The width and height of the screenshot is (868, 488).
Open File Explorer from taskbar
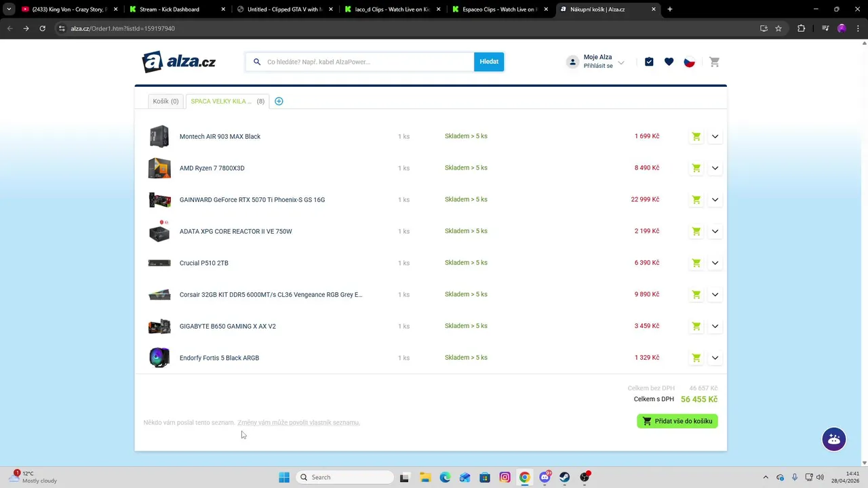click(425, 477)
